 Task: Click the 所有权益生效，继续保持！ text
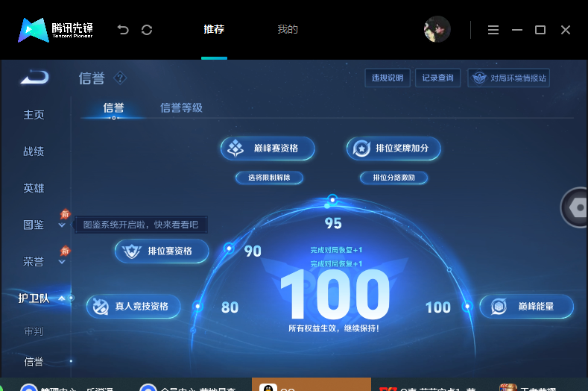[x=334, y=328]
